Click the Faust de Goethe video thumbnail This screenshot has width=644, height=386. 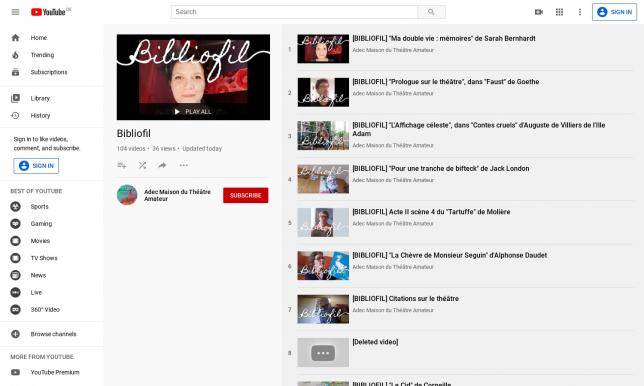(x=323, y=92)
